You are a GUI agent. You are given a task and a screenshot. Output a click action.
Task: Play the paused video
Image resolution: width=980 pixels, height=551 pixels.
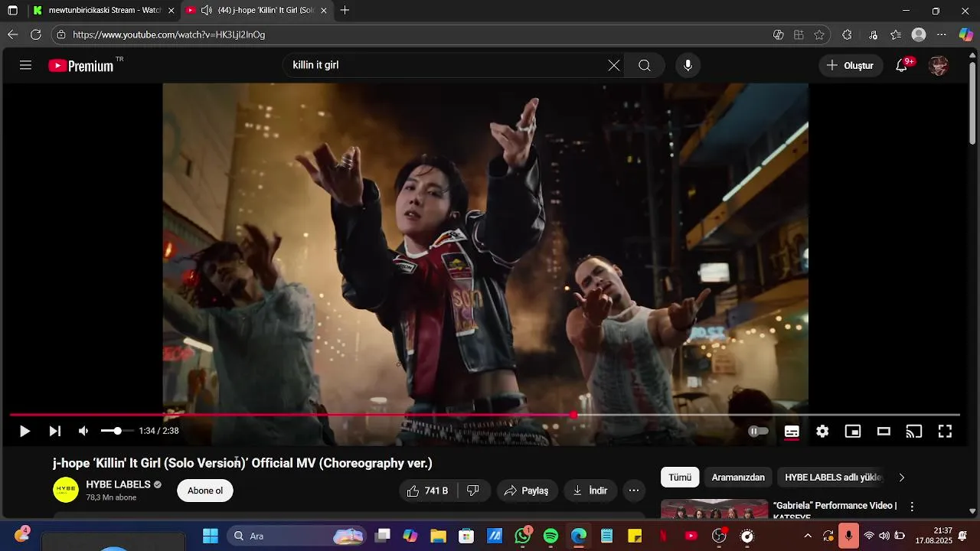pyautogui.click(x=24, y=431)
